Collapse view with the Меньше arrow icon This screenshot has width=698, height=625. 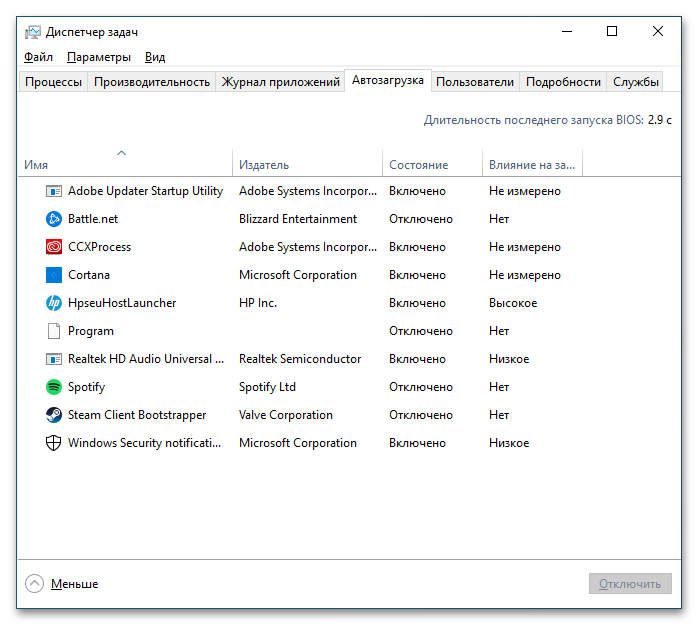(34, 584)
